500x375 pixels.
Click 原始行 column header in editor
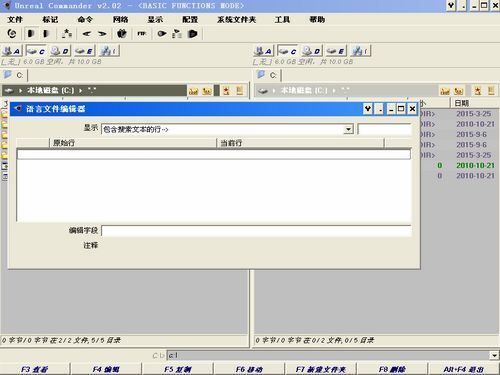pos(133,143)
